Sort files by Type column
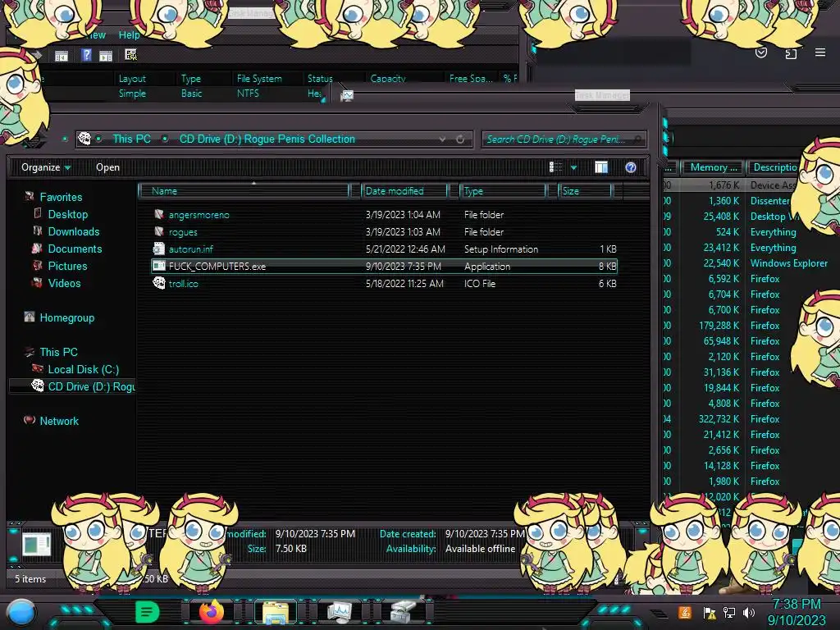Screen dimensions: 840x630 (503, 190)
